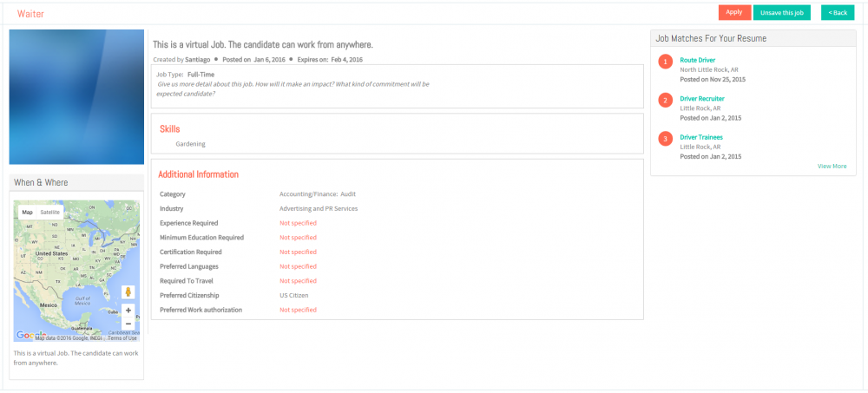Click the number 1 match badge
The width and height of the screenshot is (868, 393).
[666, 62]
